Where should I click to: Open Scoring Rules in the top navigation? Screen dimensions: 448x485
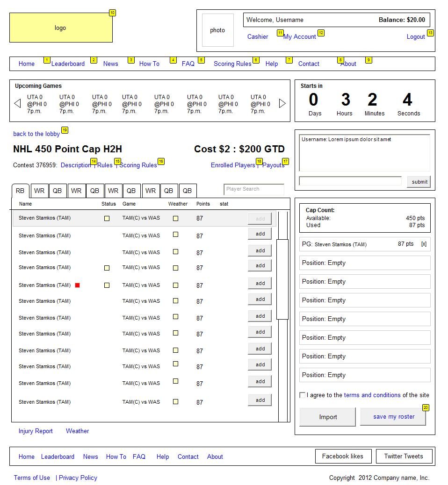[232, 64]
